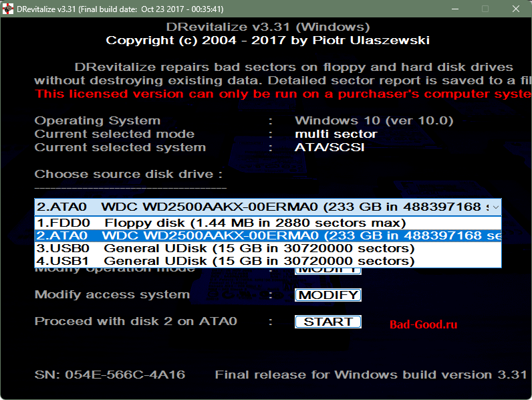
Task: Click the SN serial number text
Action: (x=110, y=374)
